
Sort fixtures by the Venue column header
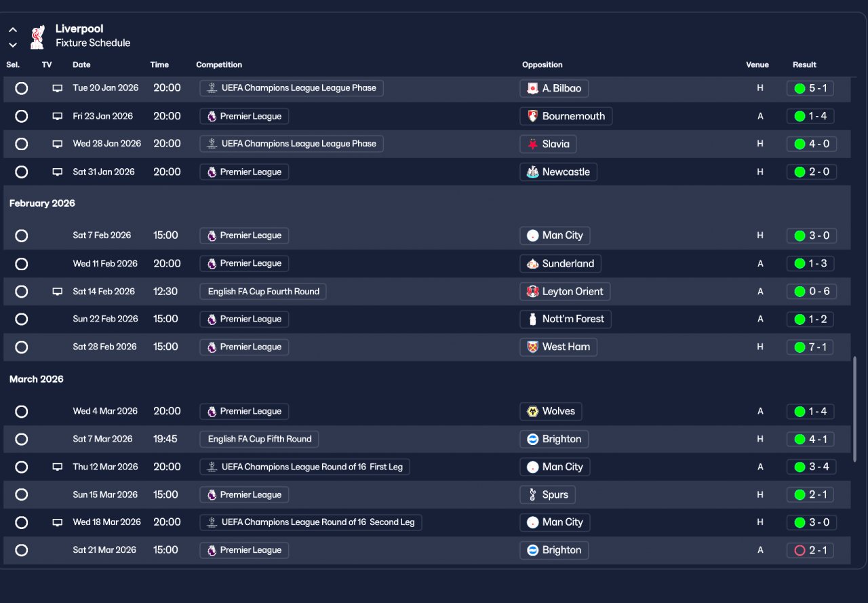point(757,65)
